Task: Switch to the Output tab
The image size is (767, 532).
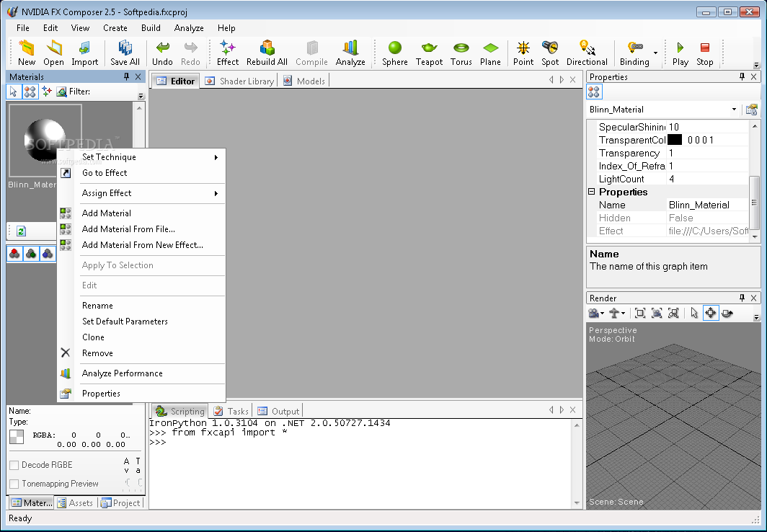Action: coord(278,411)
